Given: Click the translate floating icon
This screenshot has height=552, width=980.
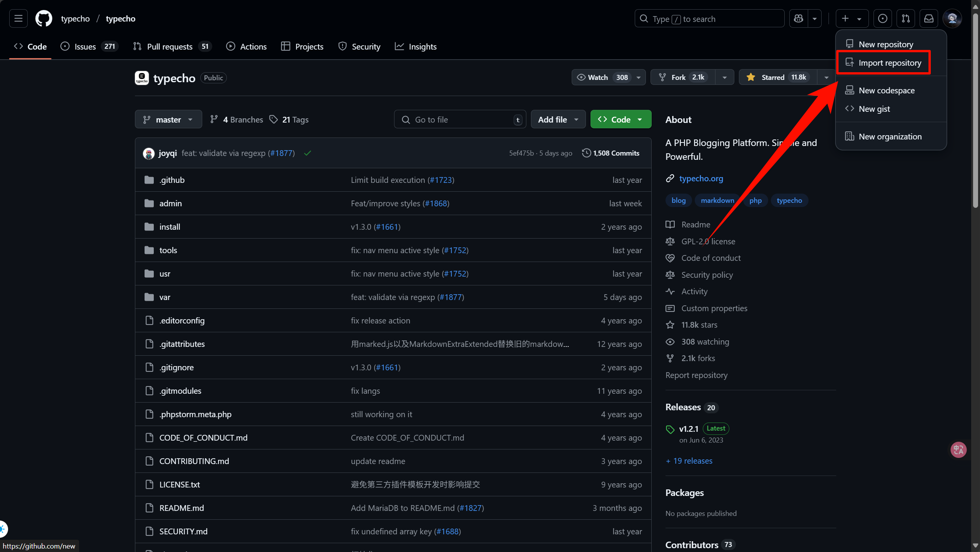Looking at the screenshot, I should coord(958,449).
